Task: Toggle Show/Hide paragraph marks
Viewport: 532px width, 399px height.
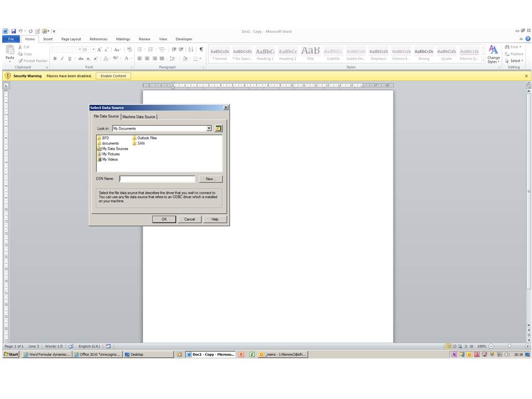Action: point(201,49)
